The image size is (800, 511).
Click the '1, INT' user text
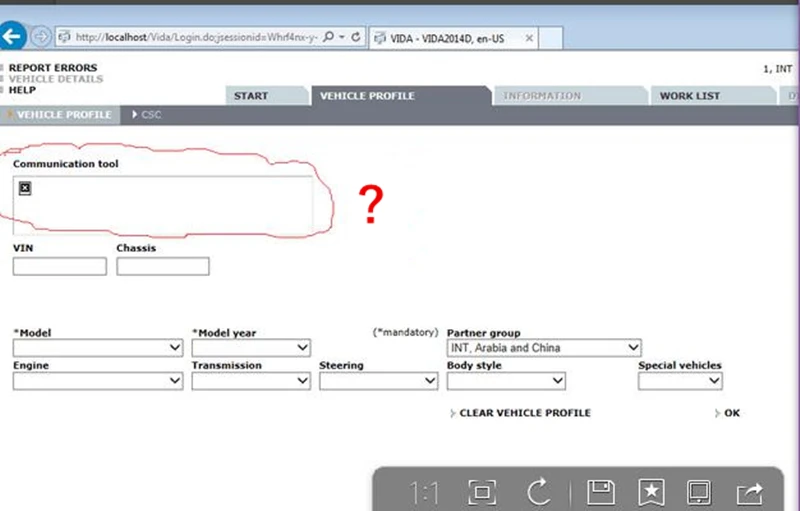[778, 69]
